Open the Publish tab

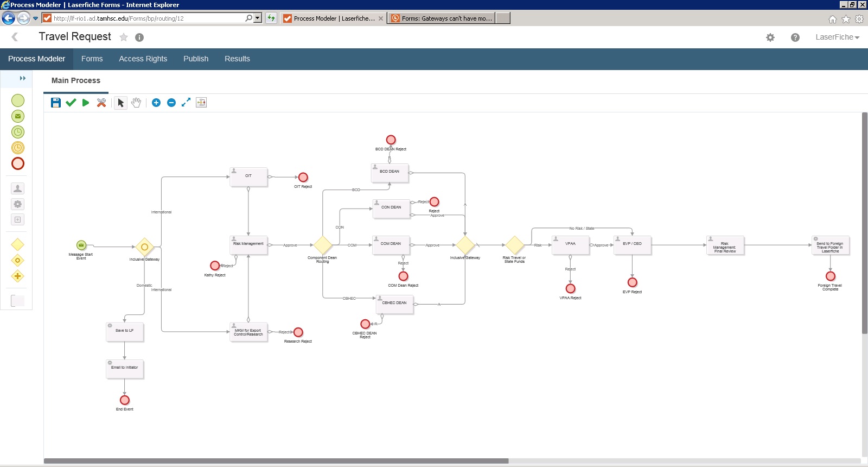(x=196, y=59)
